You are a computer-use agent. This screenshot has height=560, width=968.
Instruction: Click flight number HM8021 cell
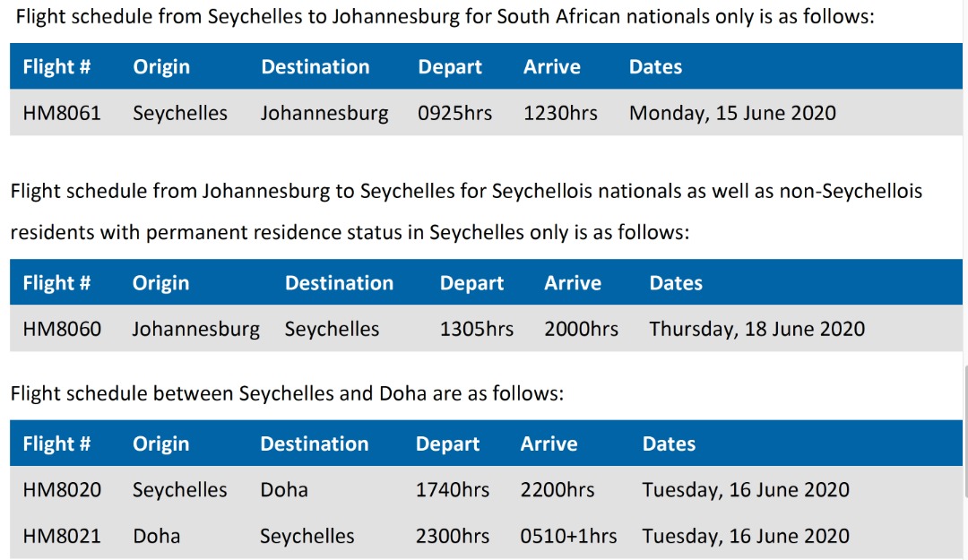62,536
